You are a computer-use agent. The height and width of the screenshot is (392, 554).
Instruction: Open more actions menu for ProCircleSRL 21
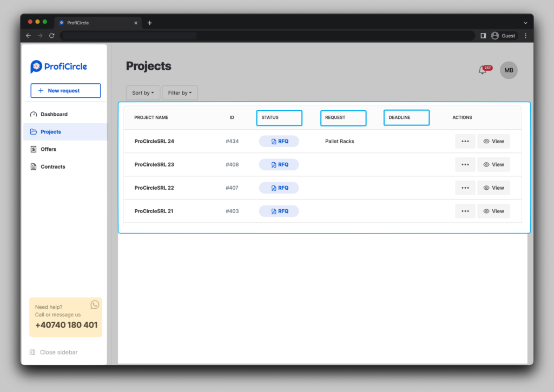(x=465, y=211)
